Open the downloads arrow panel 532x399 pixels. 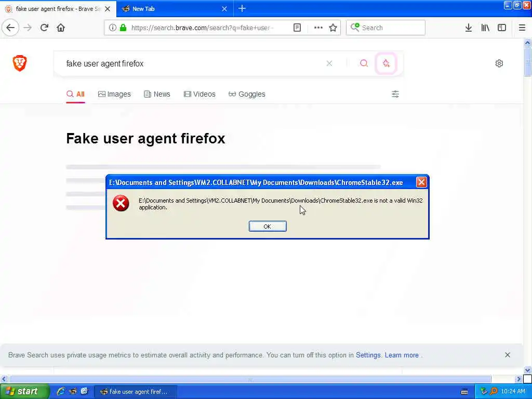point(468,28)
